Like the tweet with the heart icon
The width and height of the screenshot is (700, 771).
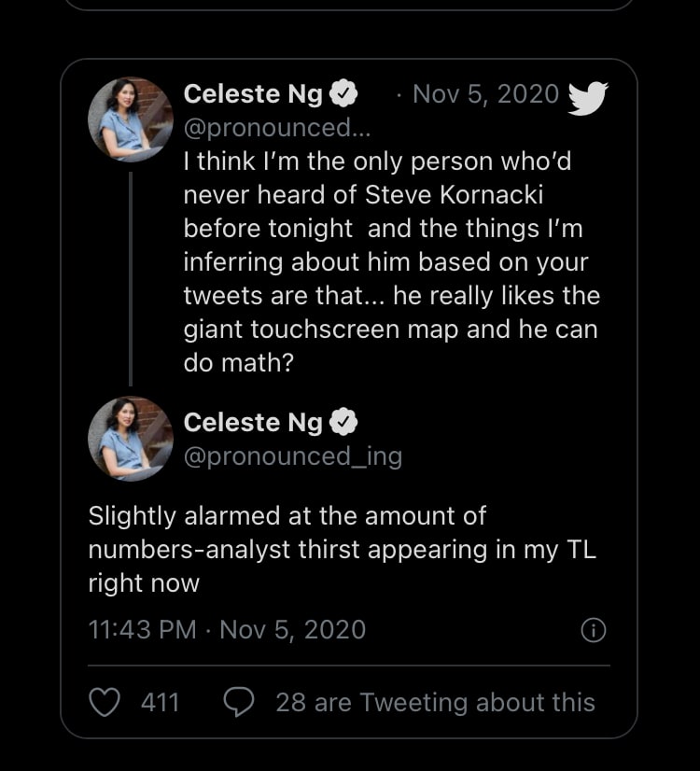(105, 702)
